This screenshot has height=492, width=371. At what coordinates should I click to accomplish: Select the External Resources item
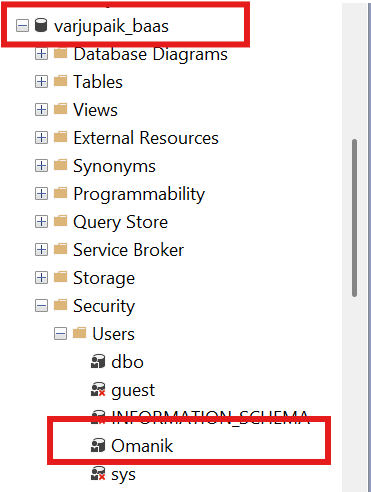146,138
